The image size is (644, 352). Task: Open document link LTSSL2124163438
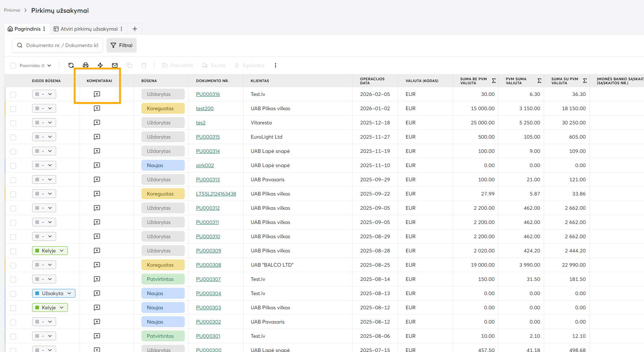point(216,194)
